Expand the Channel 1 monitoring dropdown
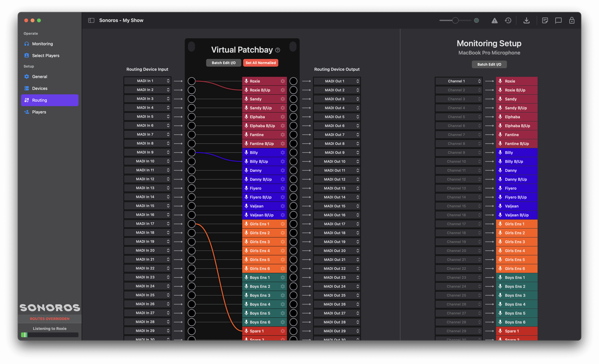 click(458, 81)
